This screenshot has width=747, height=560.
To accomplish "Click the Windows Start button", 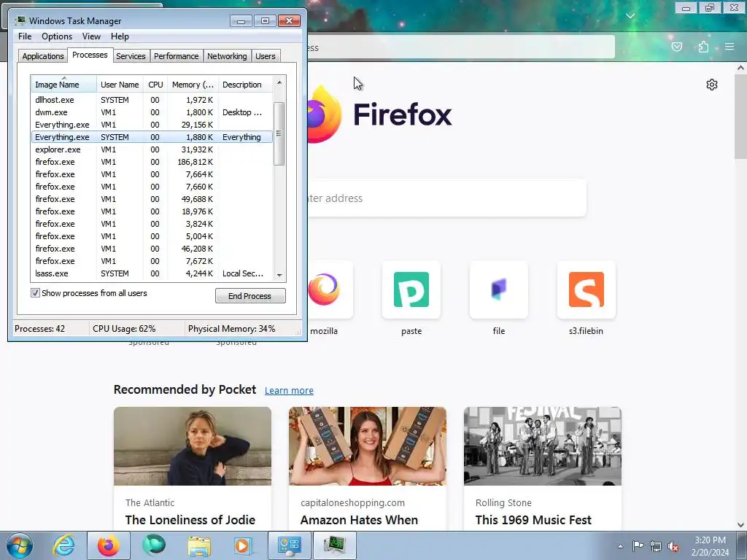I will tap(19, 545).
